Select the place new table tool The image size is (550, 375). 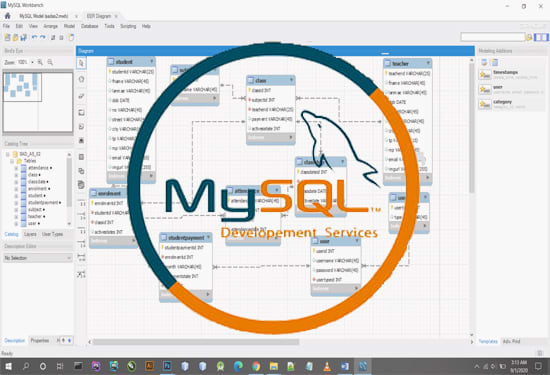tap(81, 157)
